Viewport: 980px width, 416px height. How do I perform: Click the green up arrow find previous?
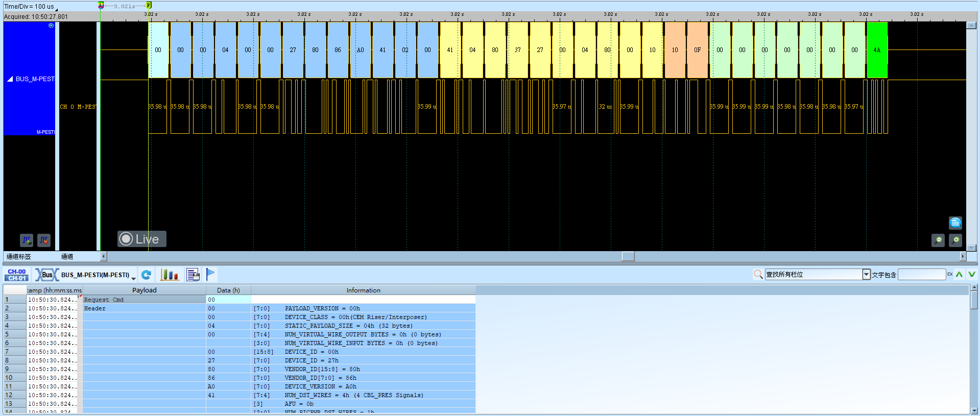pyautogui.click(x=959, y=275)
